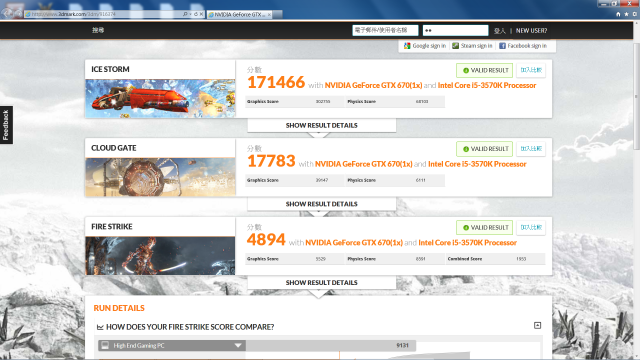Click the i5-3570K Processor link in Fire Strike
The height and width of the screenshot is (360, 640).
[467, 243]
